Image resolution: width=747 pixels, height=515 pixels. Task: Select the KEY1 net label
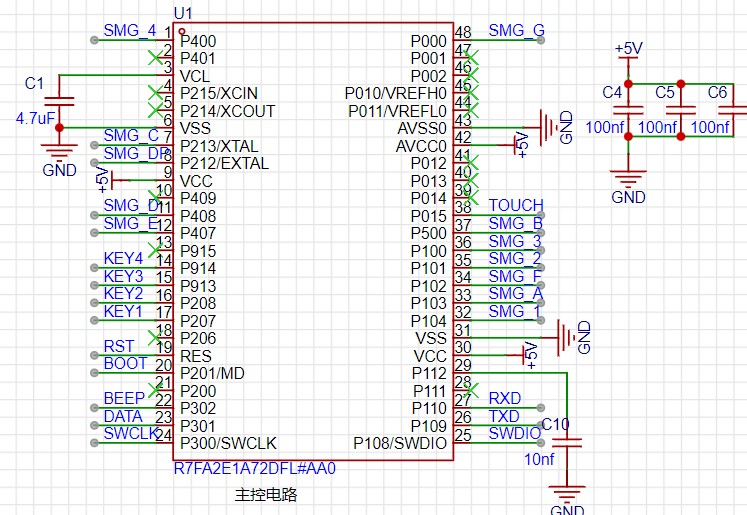123,311
